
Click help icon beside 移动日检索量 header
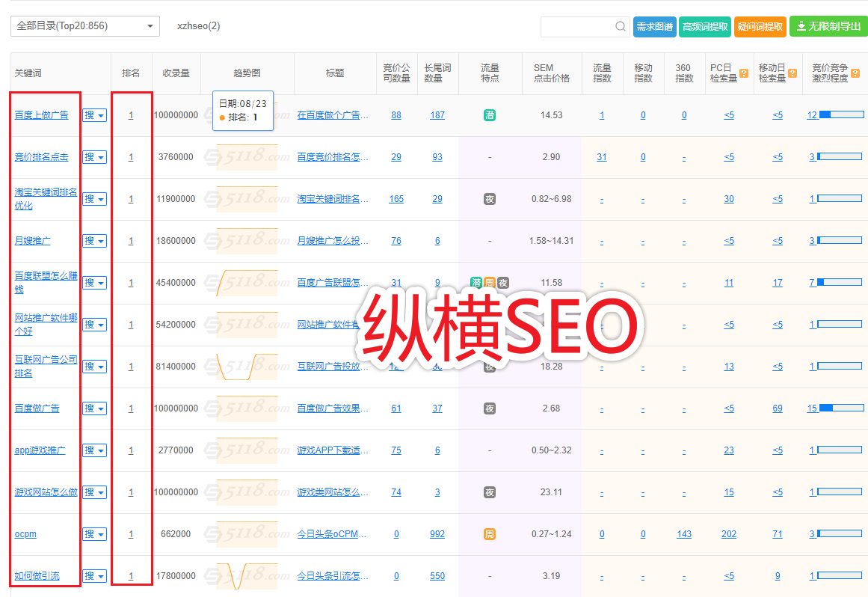point(792,73)
